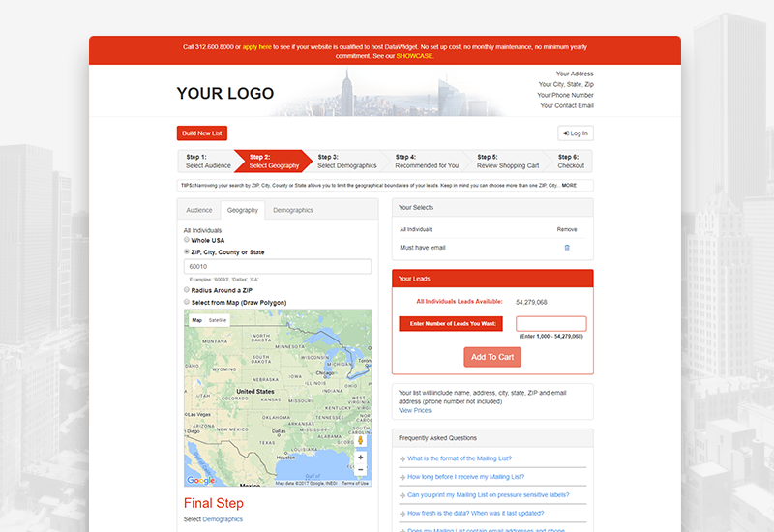Switch the map to Satellite view
The image size is (774, 532).
click(x=217, y=320)
